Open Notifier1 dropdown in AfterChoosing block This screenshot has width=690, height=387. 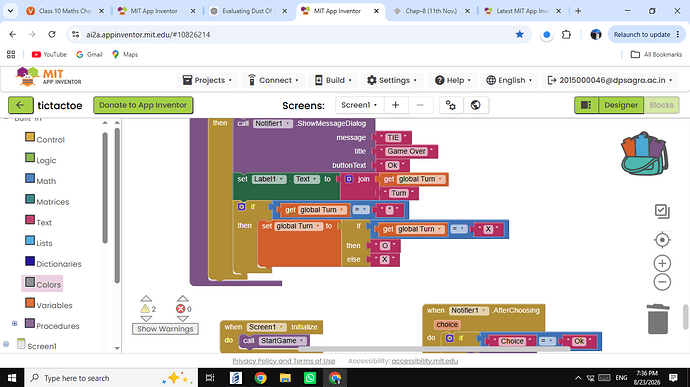[x=469, y=310]
